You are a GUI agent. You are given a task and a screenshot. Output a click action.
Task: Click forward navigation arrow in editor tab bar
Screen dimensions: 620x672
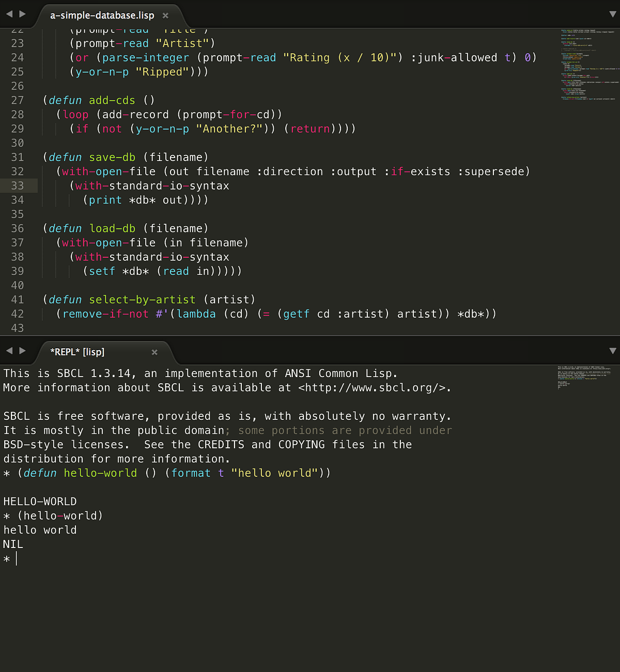click(23, 14)
